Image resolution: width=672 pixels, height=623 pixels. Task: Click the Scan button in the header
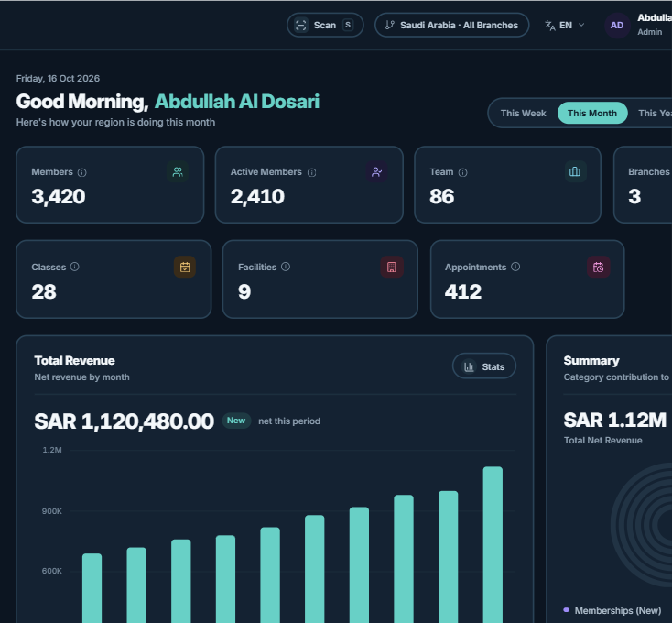325,26
